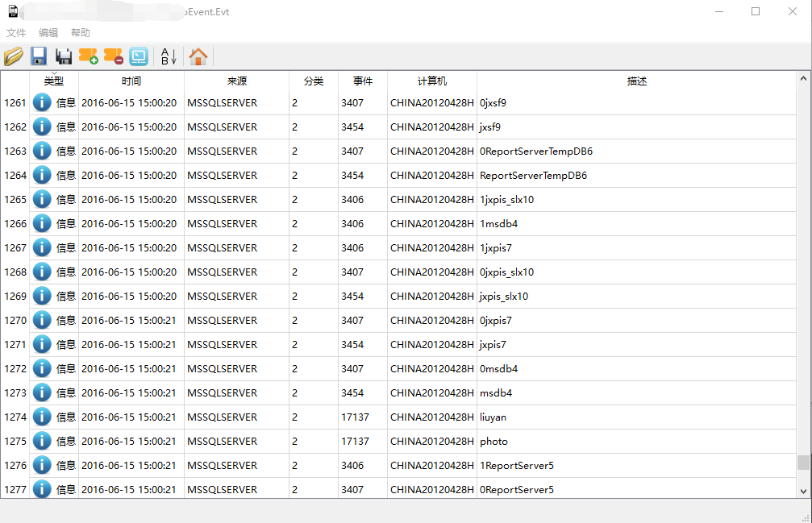This screenshot has height=523, width=812.
Task: Click the vertical scrollbar thumb
Action: pos(803,462)
